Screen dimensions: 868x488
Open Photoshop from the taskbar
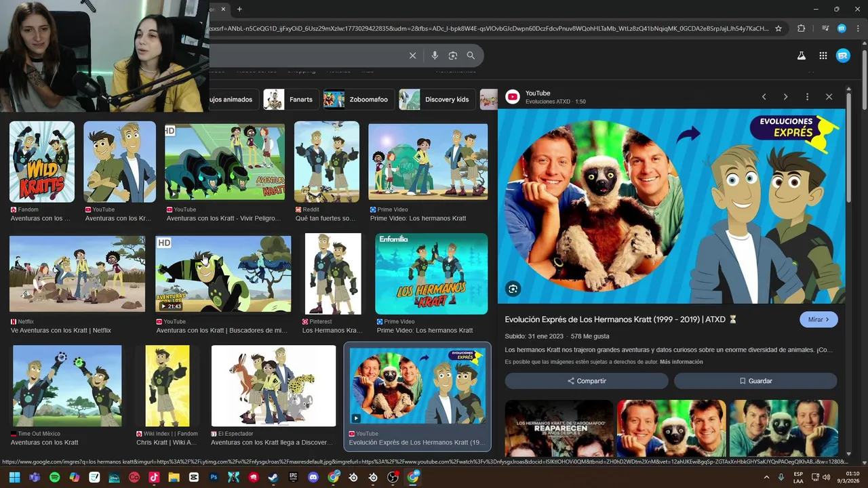coord(214,477)
